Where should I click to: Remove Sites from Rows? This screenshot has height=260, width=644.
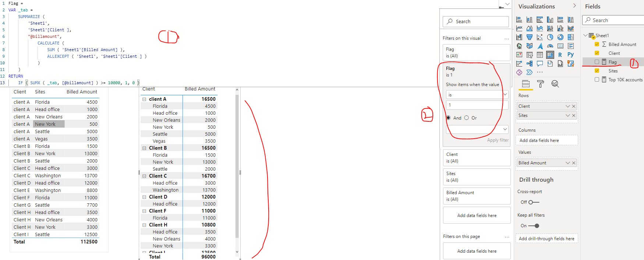[x=574, y=115]
